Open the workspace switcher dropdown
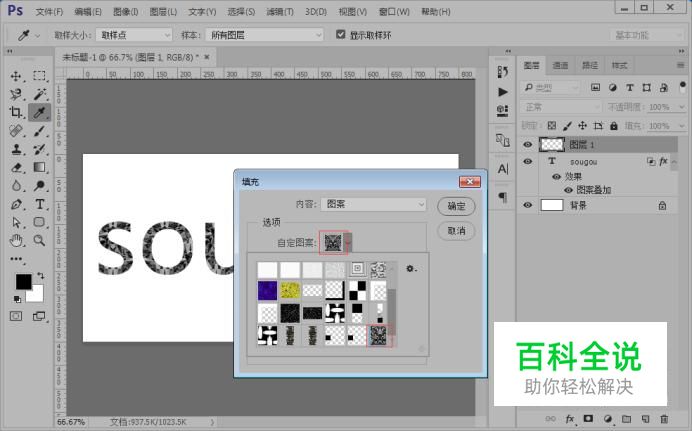 (x=647, y=35)
